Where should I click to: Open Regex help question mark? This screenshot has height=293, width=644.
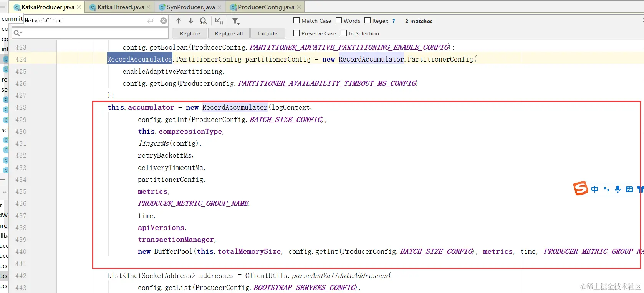pos(393,21)
